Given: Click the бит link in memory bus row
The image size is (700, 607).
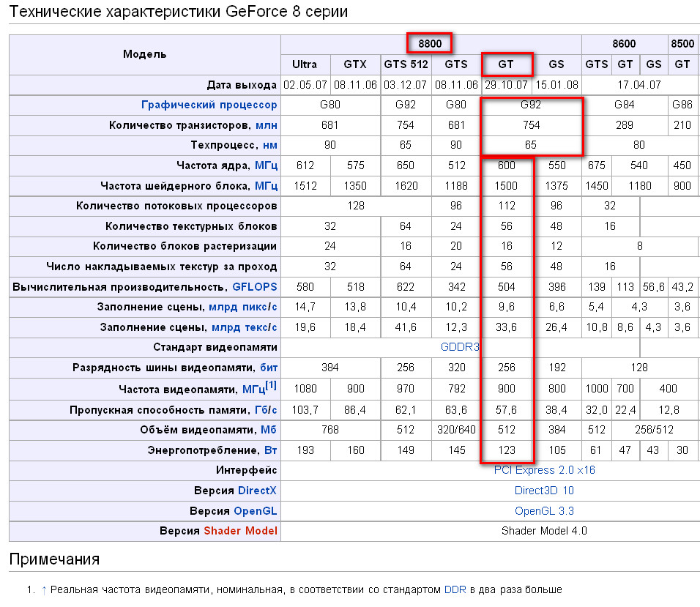Looking at the screenshot, I should pyautogui.click(x=269, y=368).
